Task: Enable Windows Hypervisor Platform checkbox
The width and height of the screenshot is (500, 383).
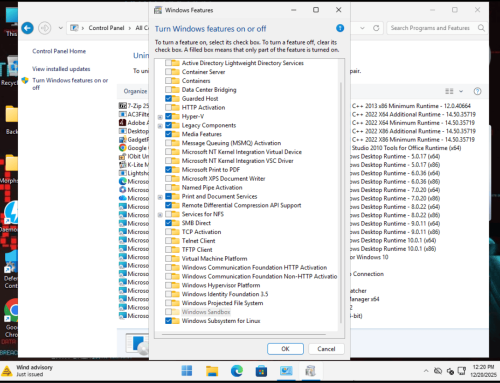Action: 168,285
